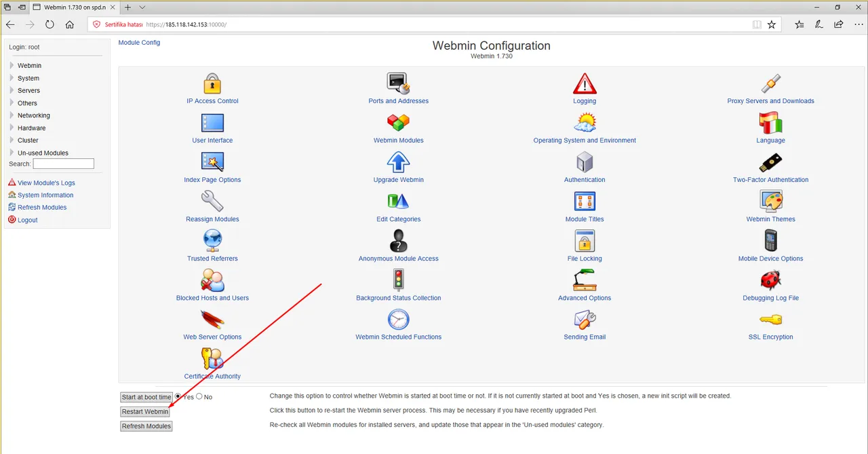Select the Webmin 1.730 browser tab
The width and height of the screenshot is (868, 454).
point(75,7)
